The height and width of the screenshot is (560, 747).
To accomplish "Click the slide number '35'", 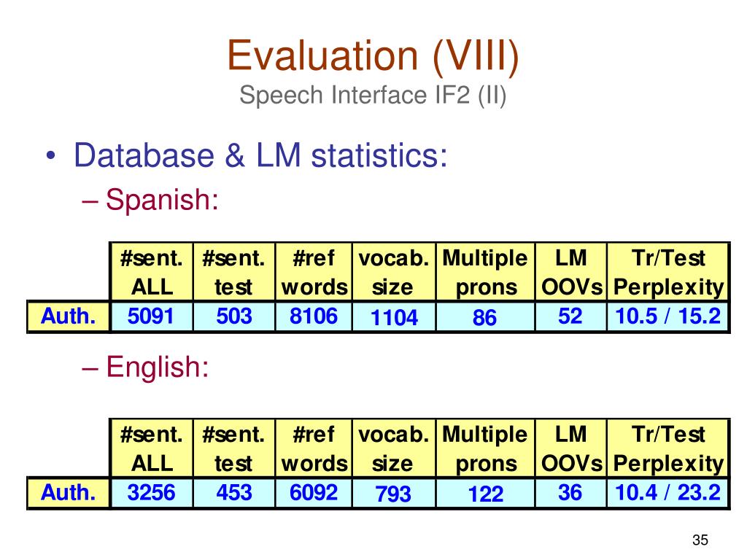I will (x=700, y=540).
